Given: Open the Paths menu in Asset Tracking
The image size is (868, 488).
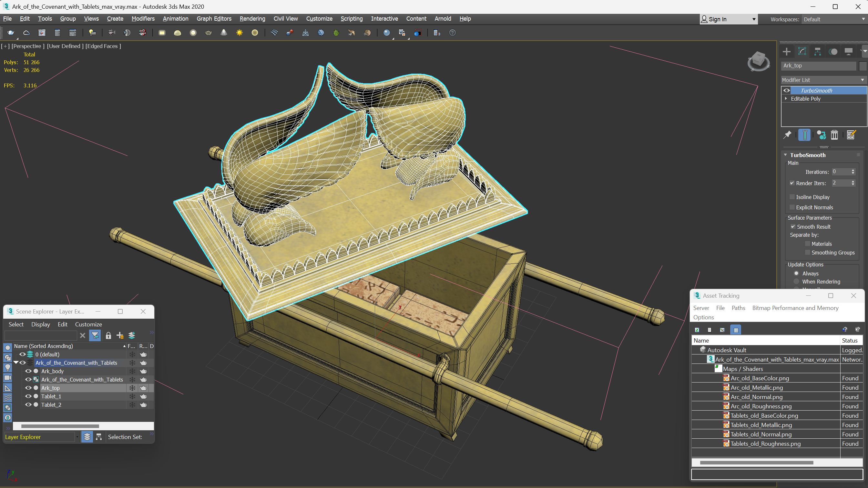Looking at the screenshot, I should [x=738, y=308].
